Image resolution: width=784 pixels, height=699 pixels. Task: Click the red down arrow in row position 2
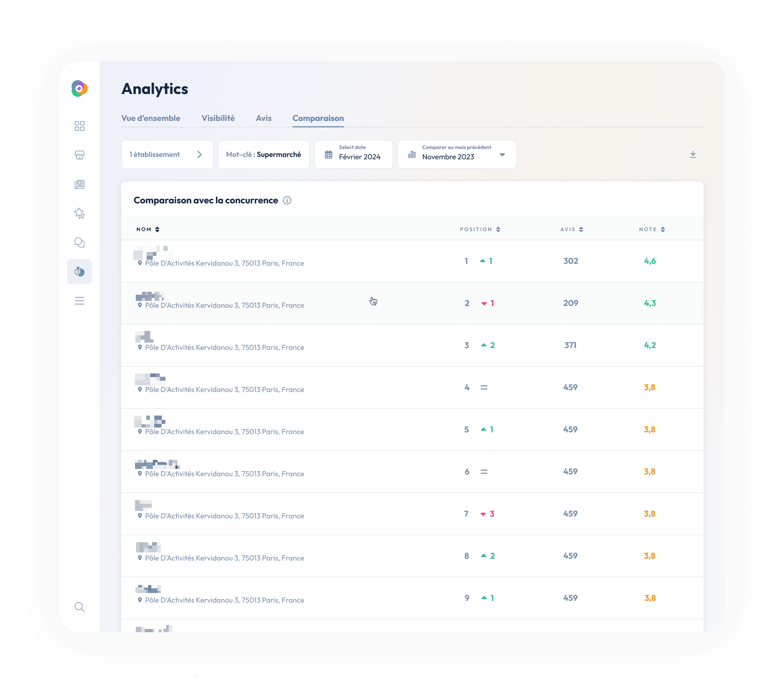tap(484, 304)
